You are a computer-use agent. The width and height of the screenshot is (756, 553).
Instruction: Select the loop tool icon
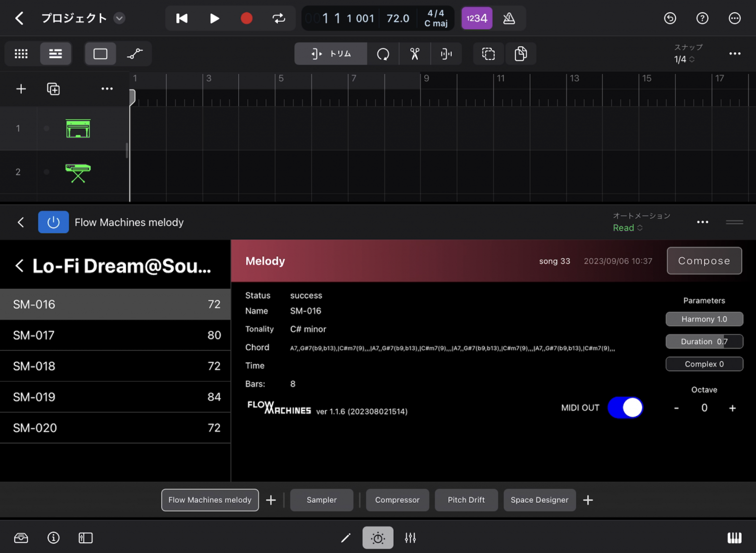pos(383,54)
